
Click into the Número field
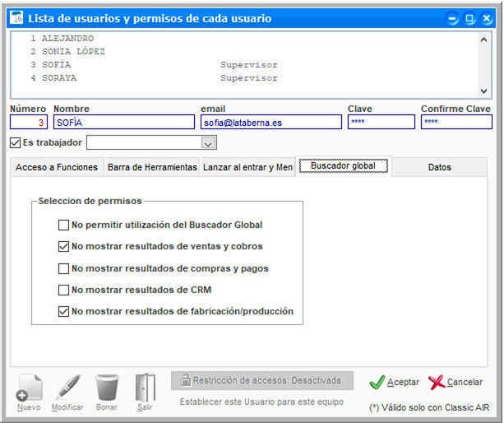[29, 123]
